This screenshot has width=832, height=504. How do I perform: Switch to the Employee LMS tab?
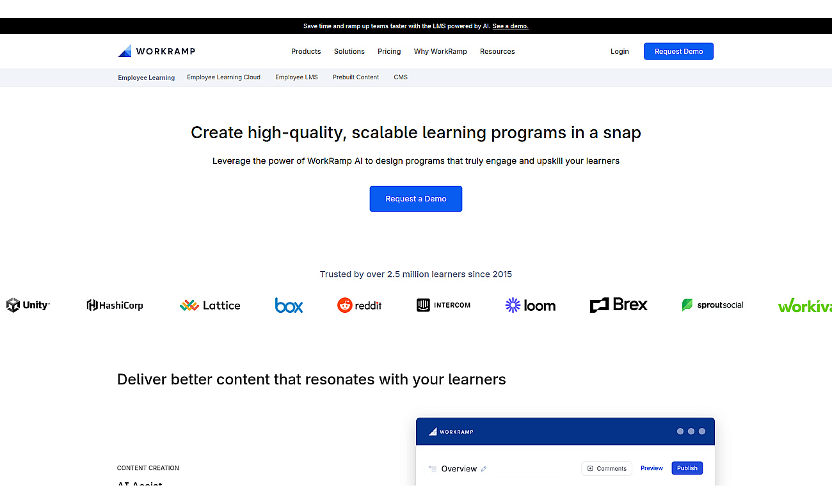(x=296, y=77)
